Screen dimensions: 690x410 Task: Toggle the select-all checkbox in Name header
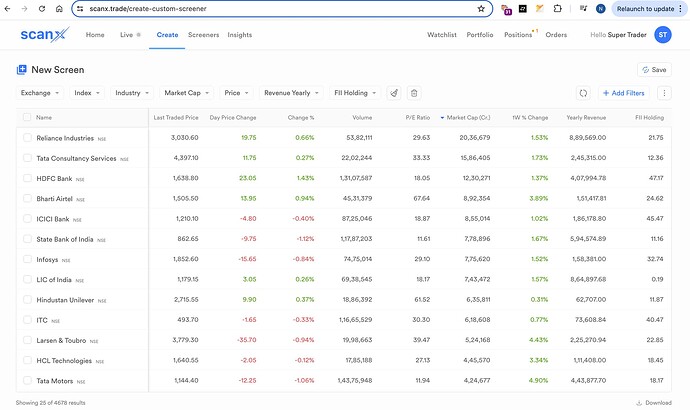(x=27, y=117)
